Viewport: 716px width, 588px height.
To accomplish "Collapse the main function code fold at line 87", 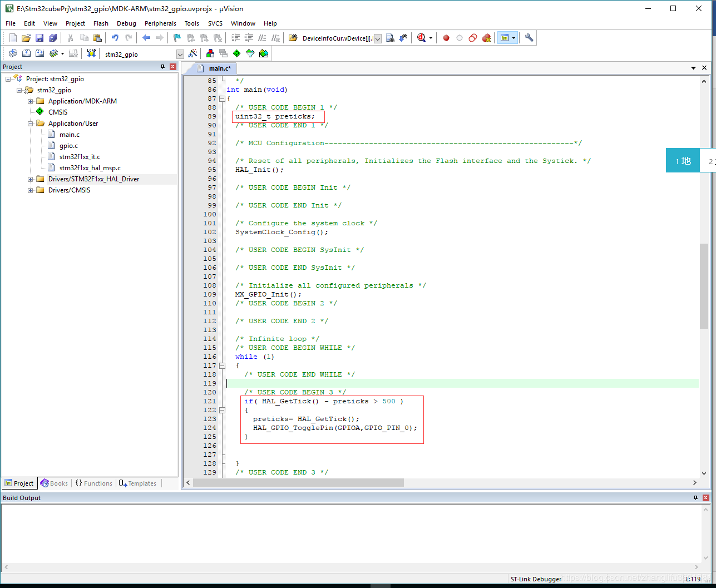I will click(x=222, y=98).
